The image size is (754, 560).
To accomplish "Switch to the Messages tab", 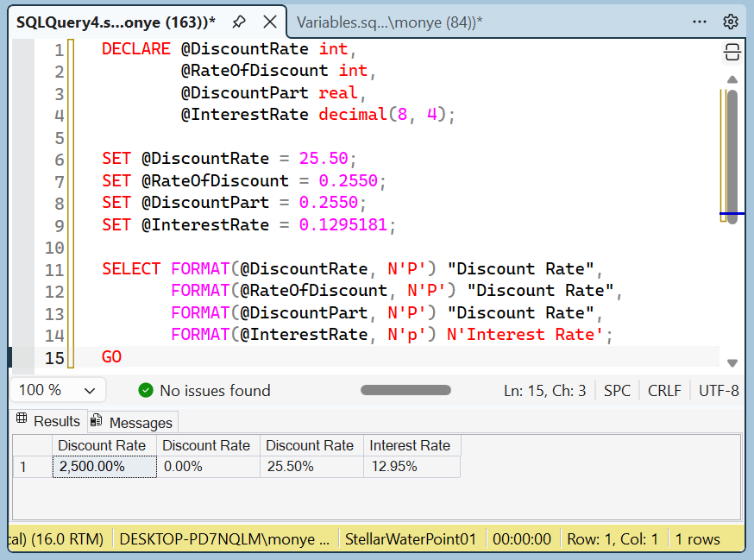I will click(133, 422).
